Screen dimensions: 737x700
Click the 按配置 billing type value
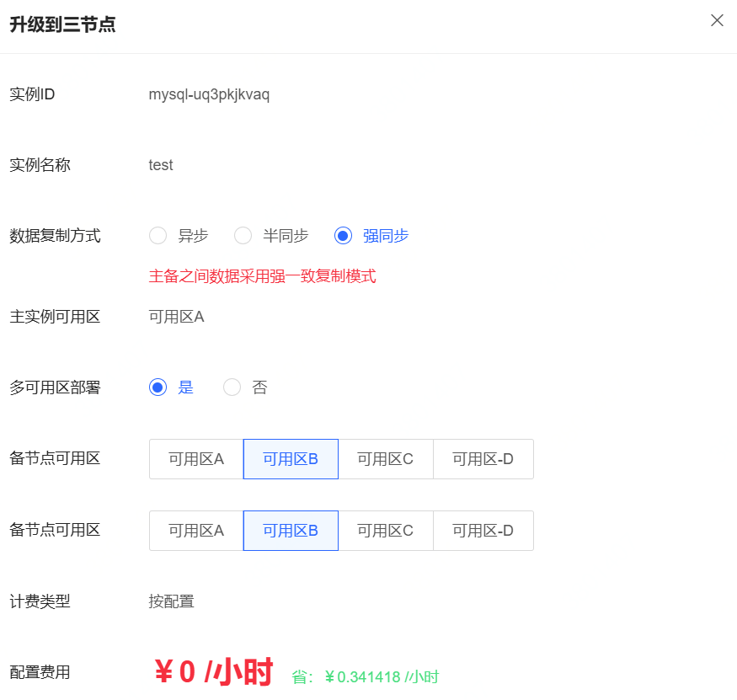[x=172, y=601]
